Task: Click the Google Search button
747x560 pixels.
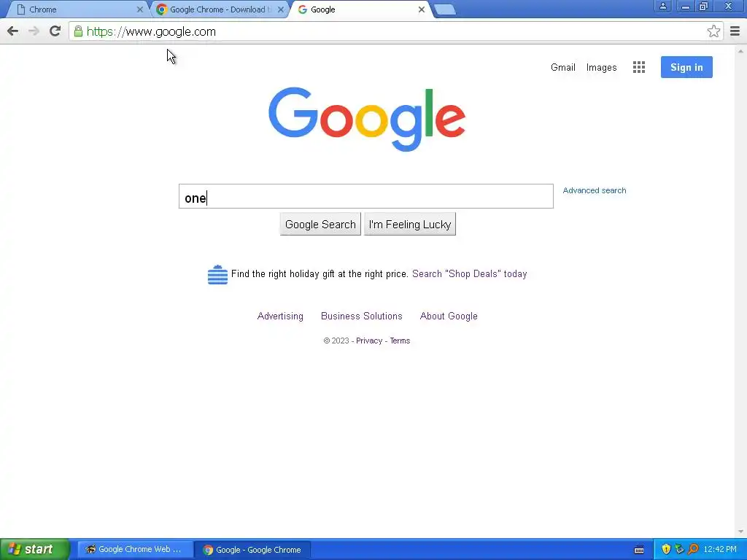Action: click(x=320, y=225)
